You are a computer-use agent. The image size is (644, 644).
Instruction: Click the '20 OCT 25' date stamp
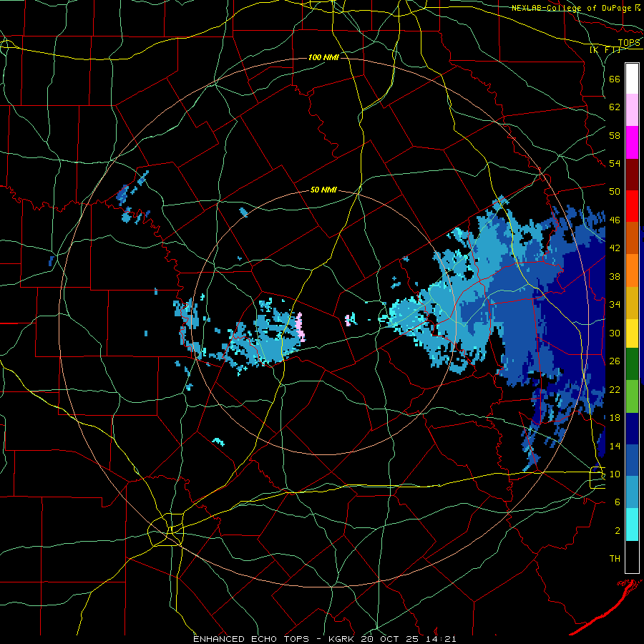(391, 639)
